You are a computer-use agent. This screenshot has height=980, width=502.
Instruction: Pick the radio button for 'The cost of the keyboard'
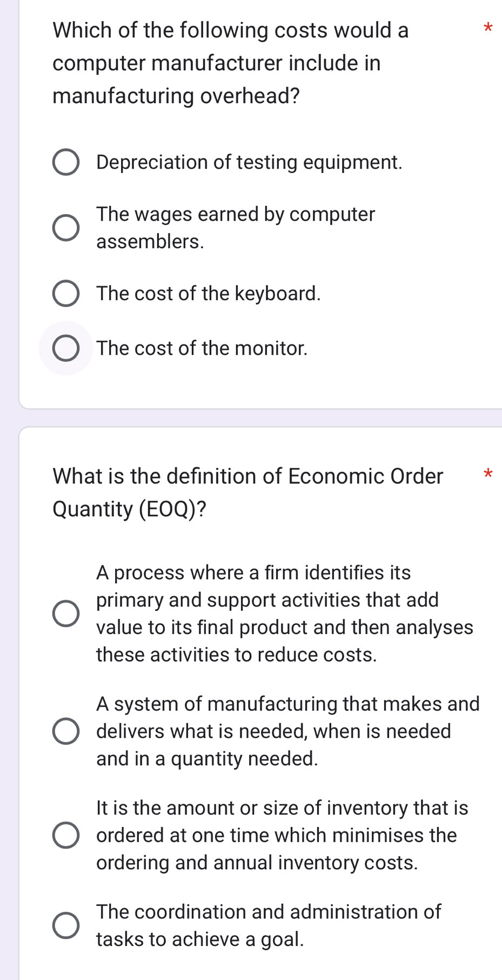[66, 294]
